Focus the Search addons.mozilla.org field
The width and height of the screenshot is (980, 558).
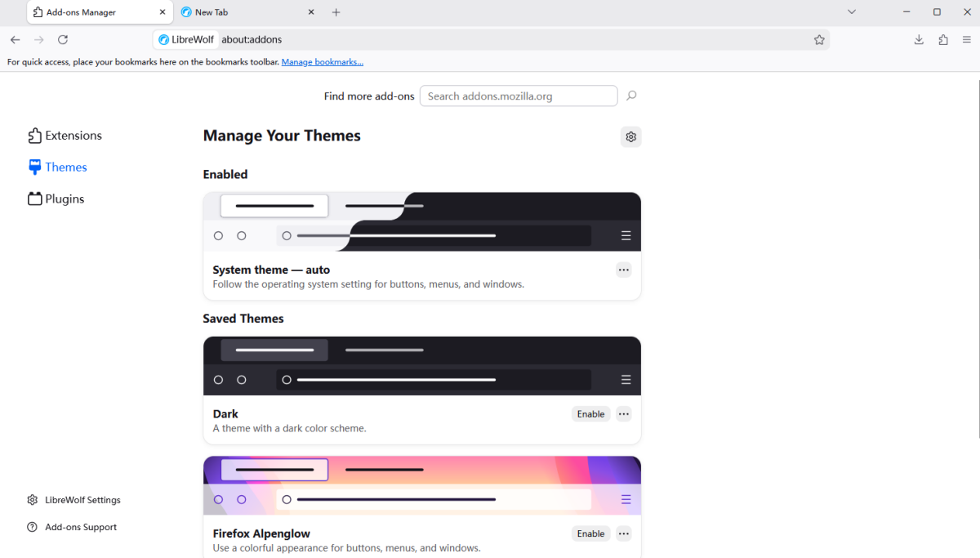point(519,96)
